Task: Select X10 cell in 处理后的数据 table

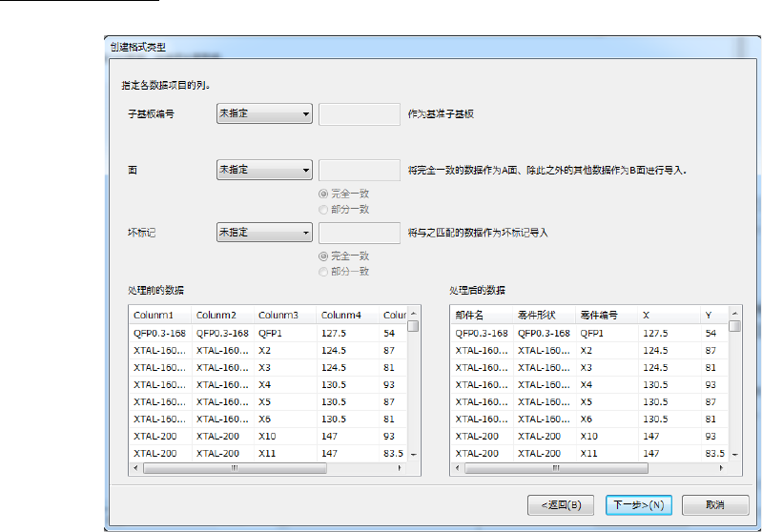Action: pyautogui.click(x=607, y=437)
